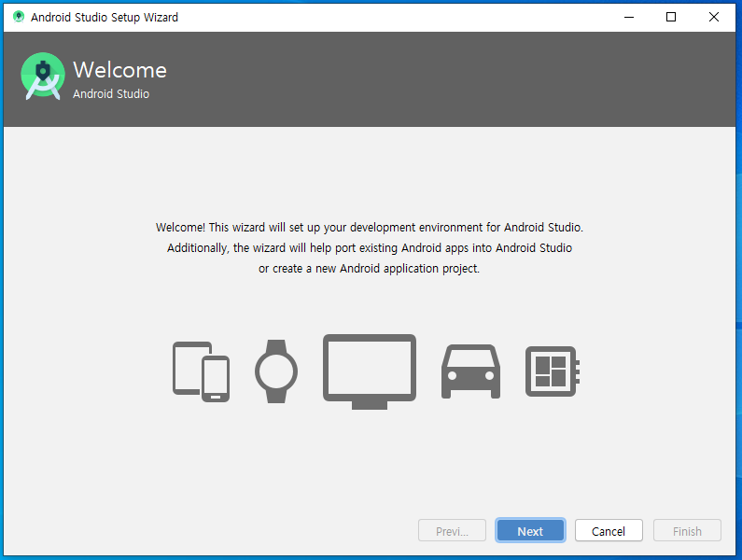Click the Cancel button
The width and height of the screenshot is (742, 560).
click(609, 531)
